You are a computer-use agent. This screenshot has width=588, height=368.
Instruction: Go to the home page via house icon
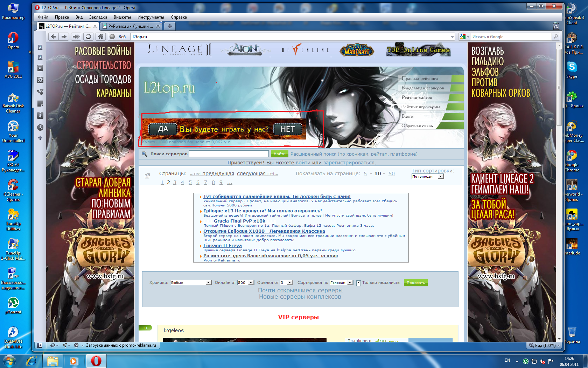tap(101, 36)
